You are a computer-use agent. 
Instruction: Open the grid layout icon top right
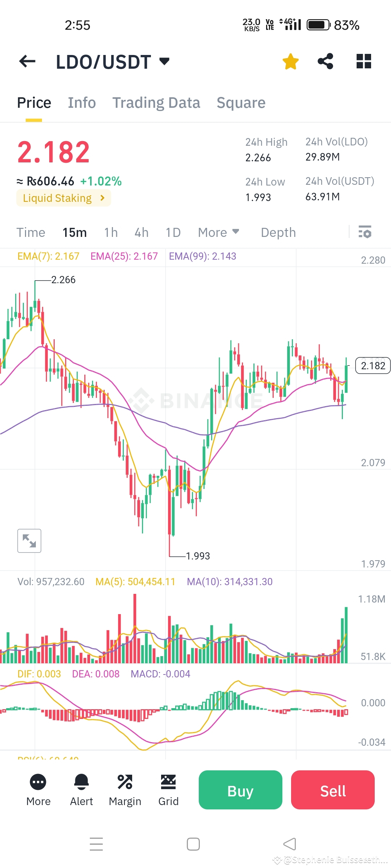click(363, 61)
